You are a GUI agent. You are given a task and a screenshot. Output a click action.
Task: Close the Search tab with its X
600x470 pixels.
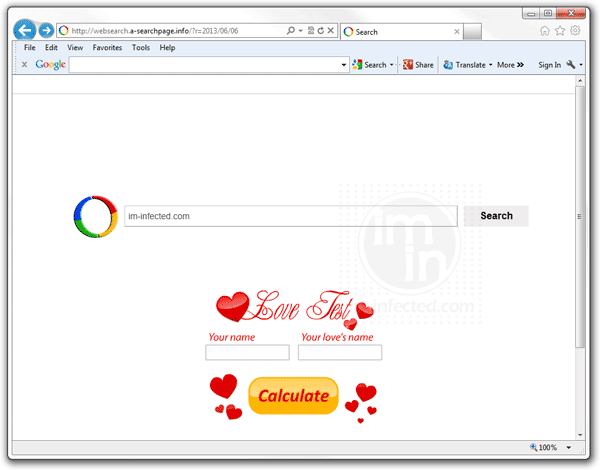click(x=457, y=32)
